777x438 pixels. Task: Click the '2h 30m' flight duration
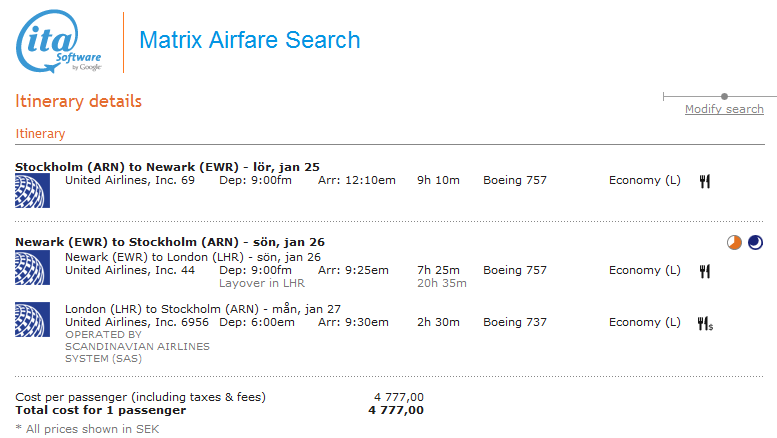(x=438, y=322)
